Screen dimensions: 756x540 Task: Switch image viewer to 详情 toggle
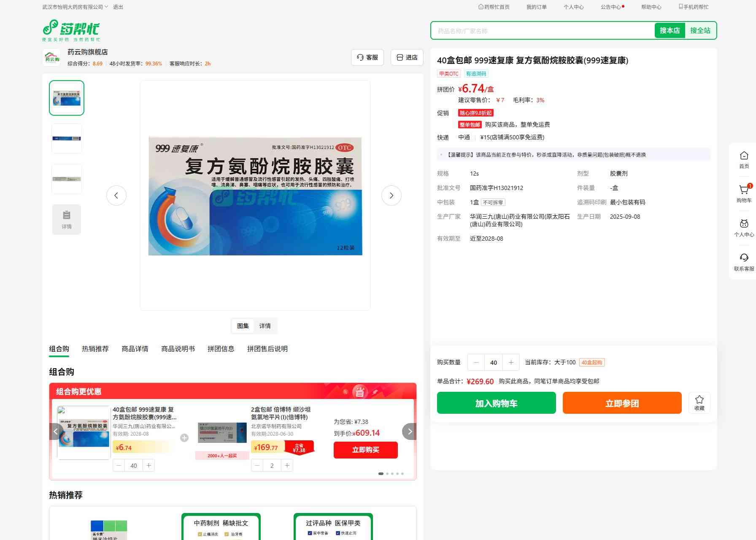(x=265, y=326)
